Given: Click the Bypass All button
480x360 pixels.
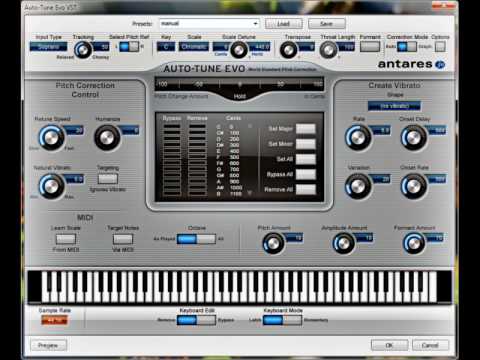Looking at the screenshot, I should pyautogui.click(x=306, y=174).
